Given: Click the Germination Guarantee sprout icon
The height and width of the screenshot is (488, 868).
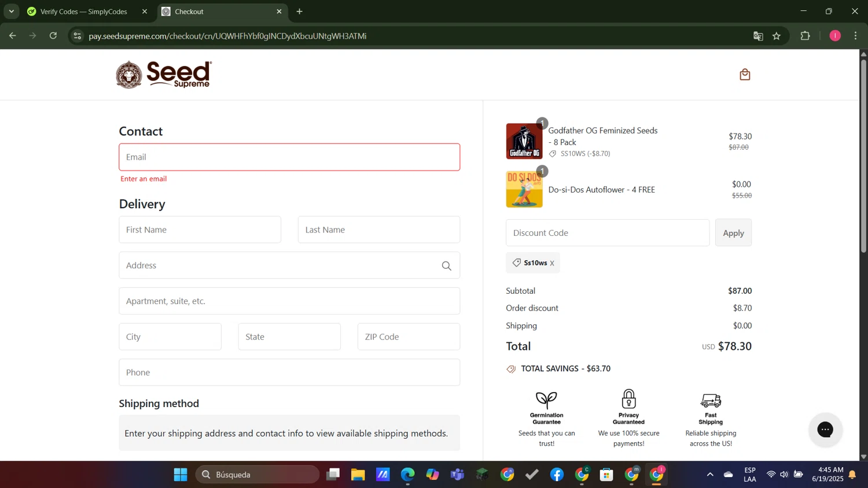Looking at the screenshot, I should pos(546,400).
